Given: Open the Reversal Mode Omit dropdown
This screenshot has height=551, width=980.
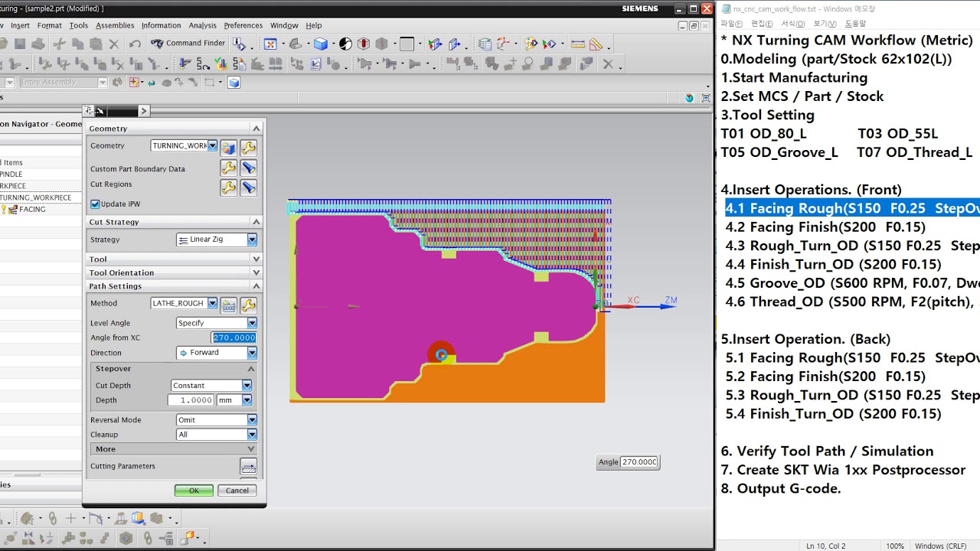Looking at the screenshot, I should point(251,420).
